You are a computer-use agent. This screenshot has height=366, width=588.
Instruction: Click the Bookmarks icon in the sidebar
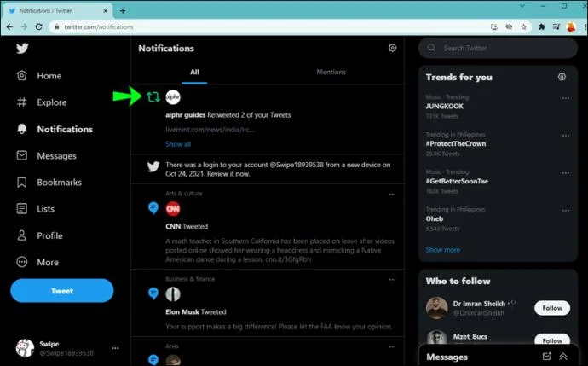[x=22, y=183]
